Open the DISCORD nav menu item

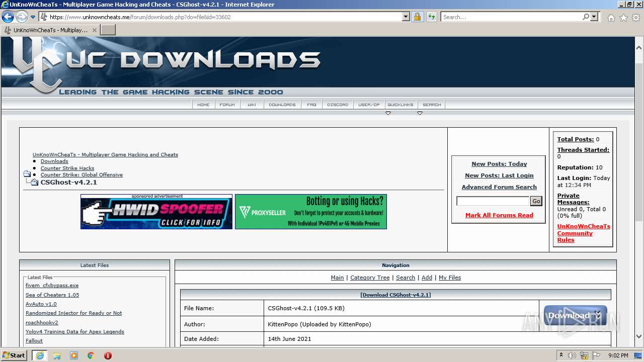point(338,105)
